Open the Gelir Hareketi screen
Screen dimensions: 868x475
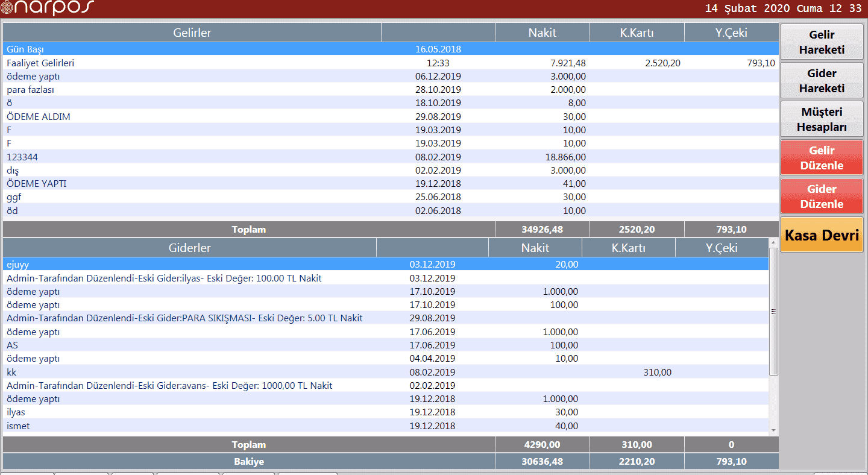pyautogui.click(x=822, y=42)
